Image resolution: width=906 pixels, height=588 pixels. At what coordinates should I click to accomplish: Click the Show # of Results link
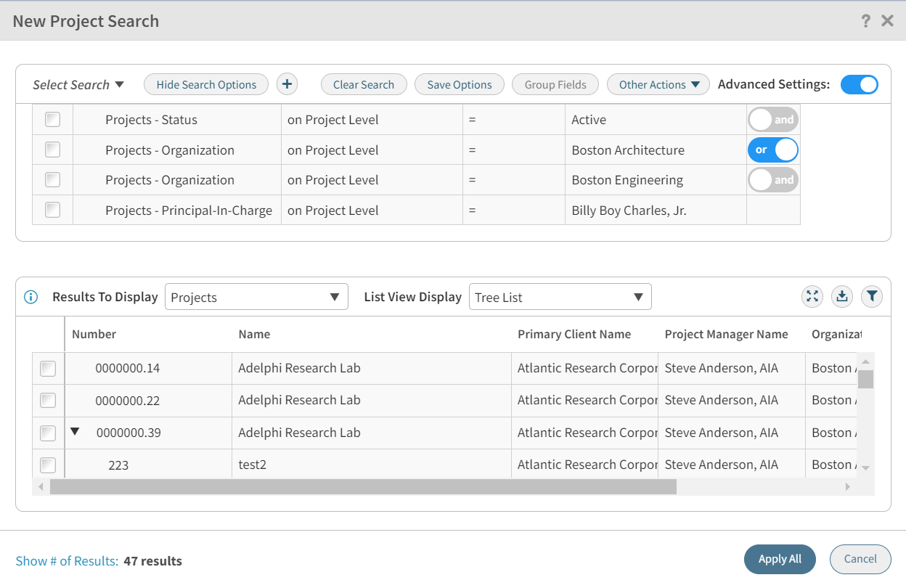[67, 561]
